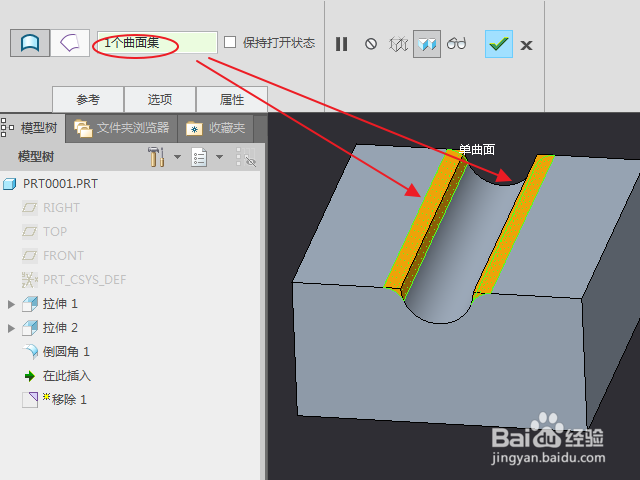The height and width of the screenshot is (480, 640).
Task: Select the 倒圆角 1 feature
Action: (66, 352)
